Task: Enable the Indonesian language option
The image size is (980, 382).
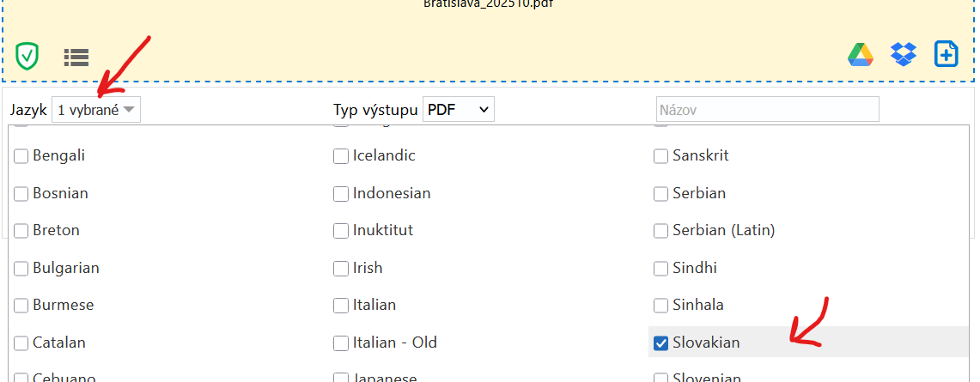Action: point(341,194)
